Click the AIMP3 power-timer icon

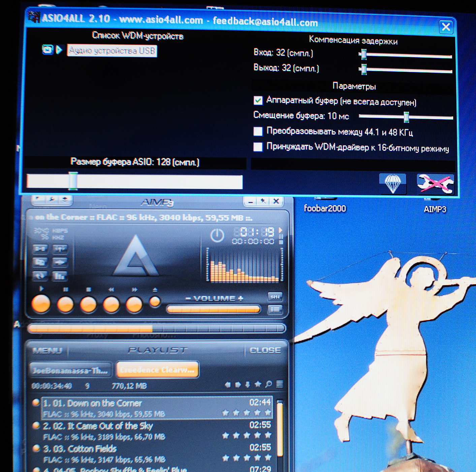tap(217, 236)
